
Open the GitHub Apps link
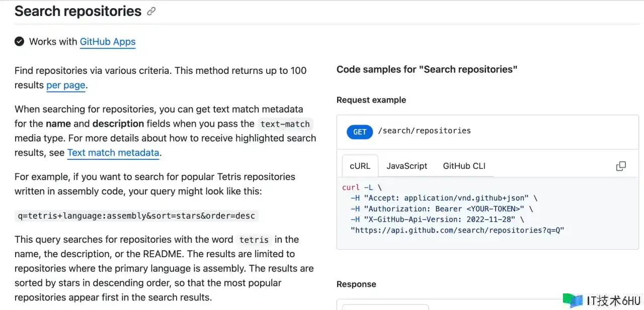coord(108,42)
